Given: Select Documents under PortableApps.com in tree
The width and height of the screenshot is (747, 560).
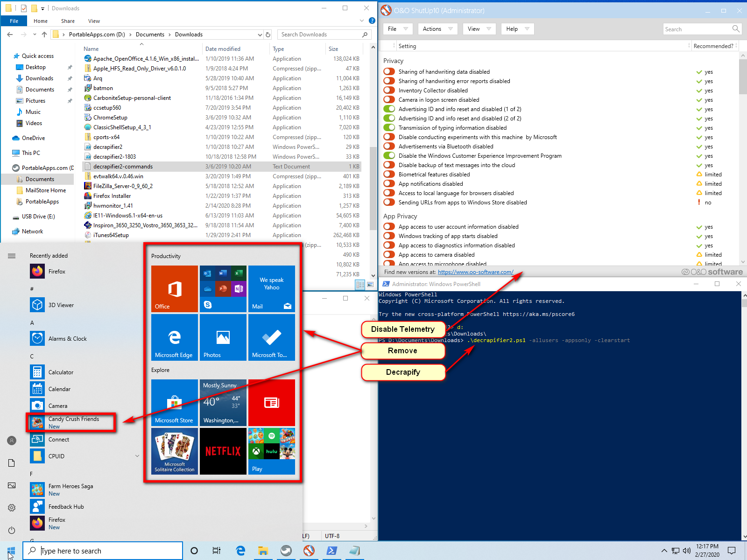Looking at the screenshot, I should (40, 179).
